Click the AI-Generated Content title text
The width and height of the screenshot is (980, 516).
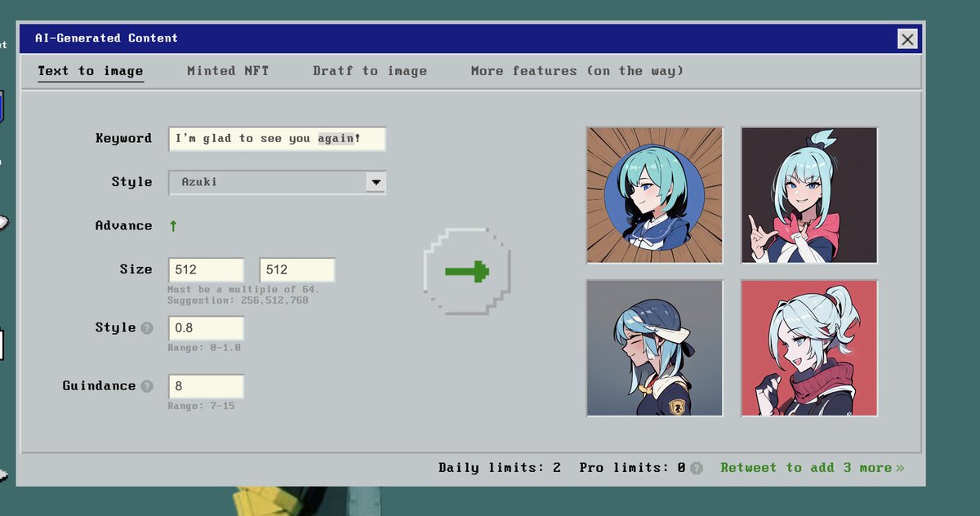(106, 38)
